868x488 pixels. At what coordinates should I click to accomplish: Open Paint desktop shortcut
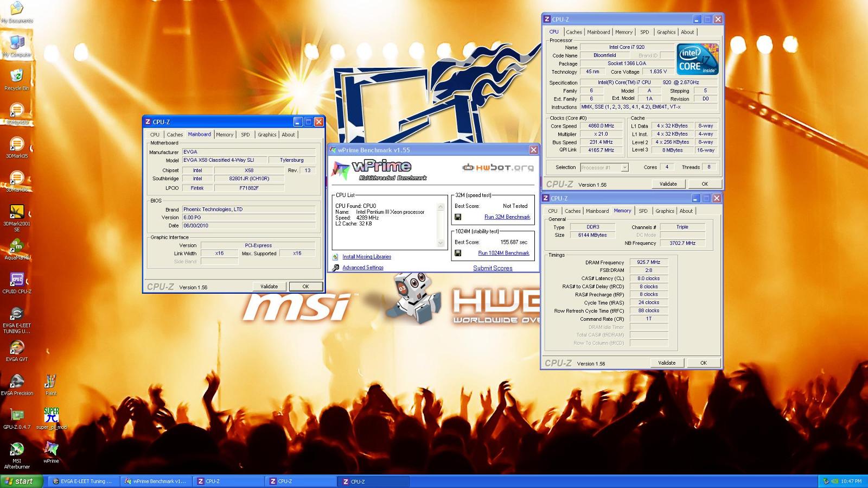[51, 384]
